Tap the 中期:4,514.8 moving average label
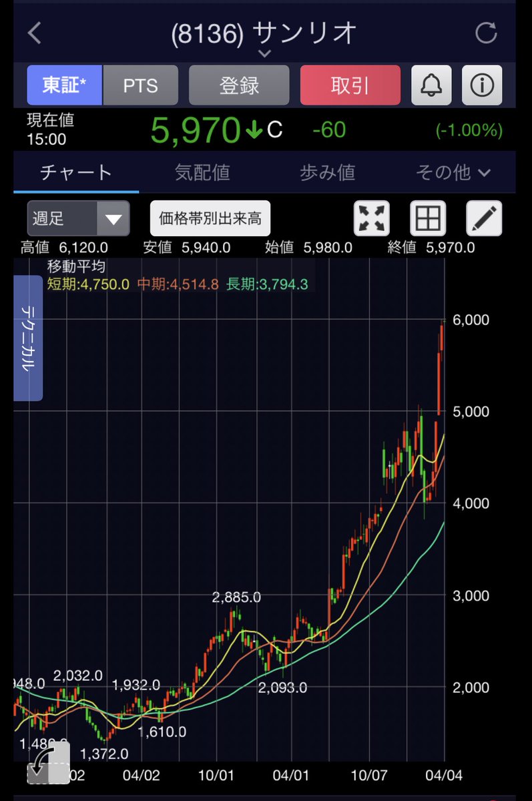The height and width of the screenshot is (801, 532). tap(178, 284)
